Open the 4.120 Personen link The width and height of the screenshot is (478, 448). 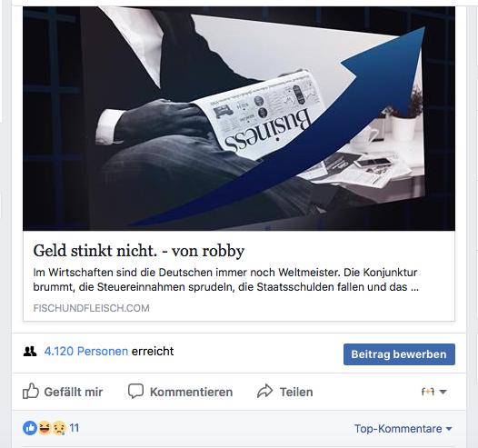click(x=86, y=352)
